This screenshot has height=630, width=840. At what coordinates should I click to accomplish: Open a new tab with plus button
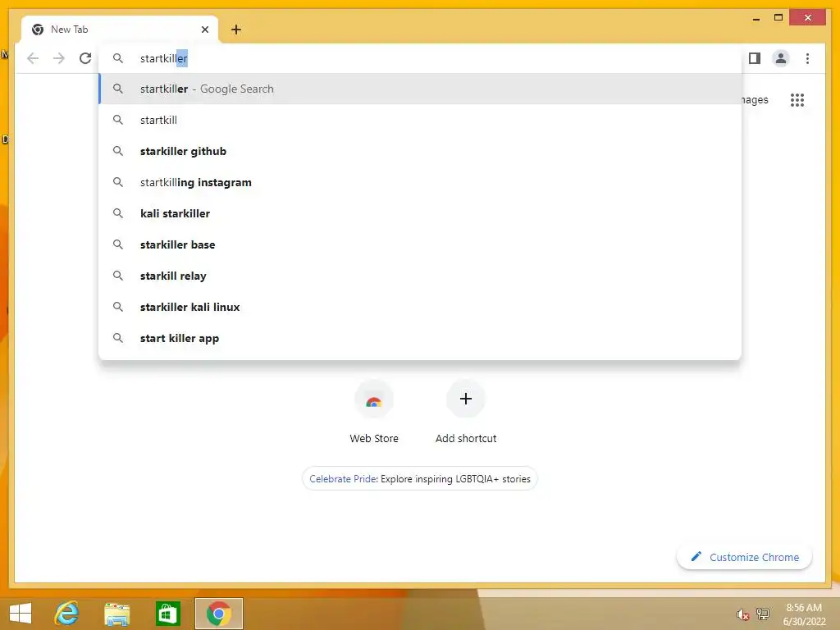point(236,30)
